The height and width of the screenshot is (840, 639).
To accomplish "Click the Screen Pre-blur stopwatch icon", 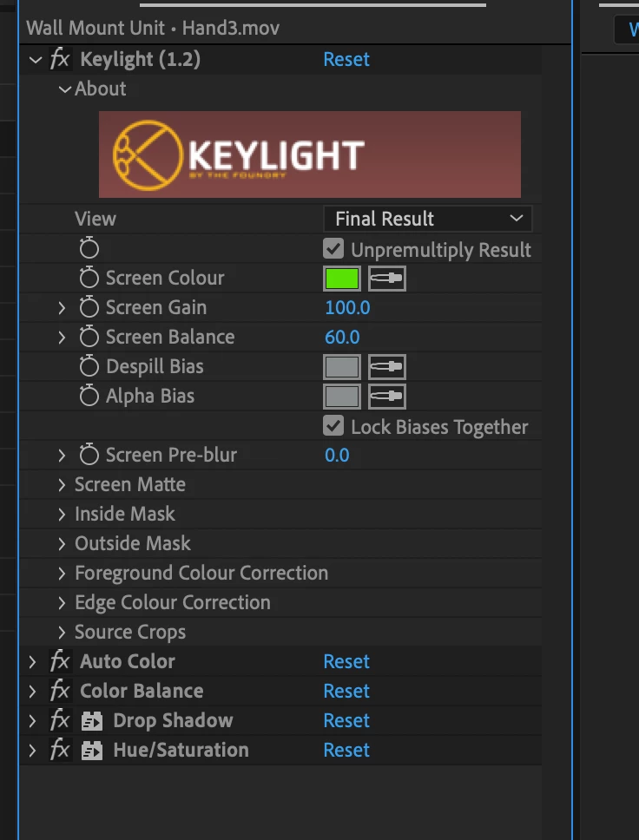I will point(89,455).
